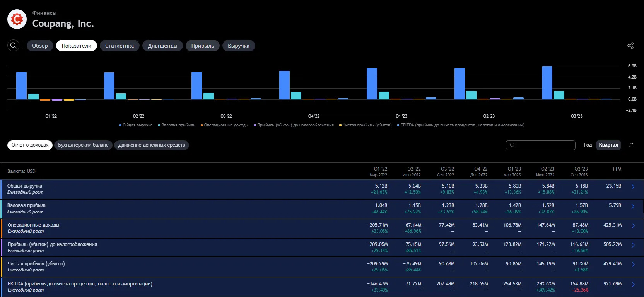Screen dimensions: 644x297
Task: Expand the Операционные доходы row chevron
Action: (x=633, y=225)
